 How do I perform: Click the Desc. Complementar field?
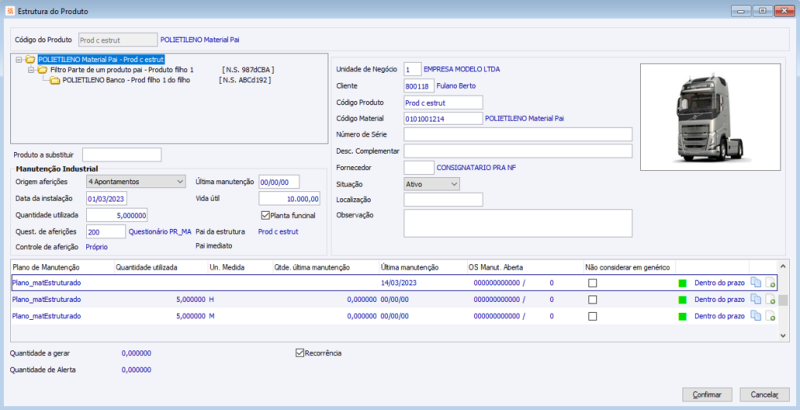click(518, 151)
